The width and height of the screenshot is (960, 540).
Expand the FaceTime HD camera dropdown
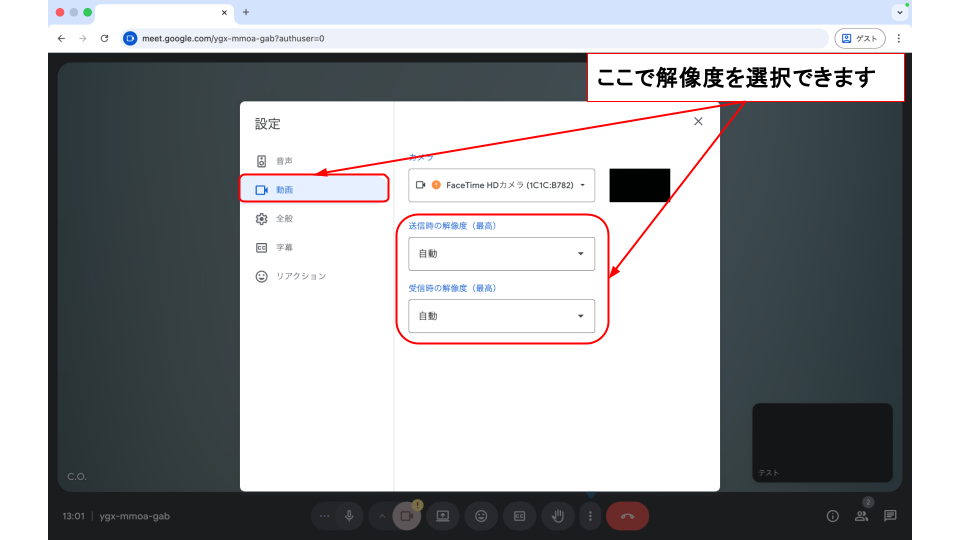click(501, 185)
